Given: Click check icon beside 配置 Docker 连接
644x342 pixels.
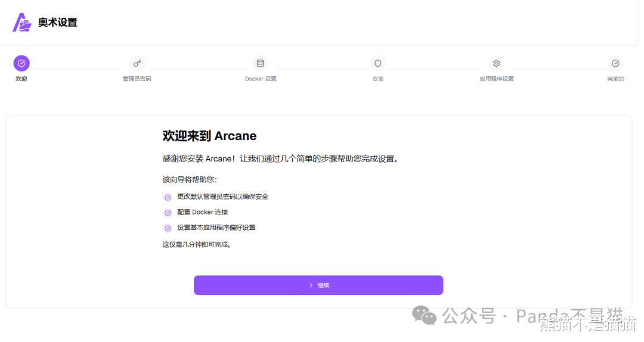Looking at the screenshot, I should tap(168, 213).
